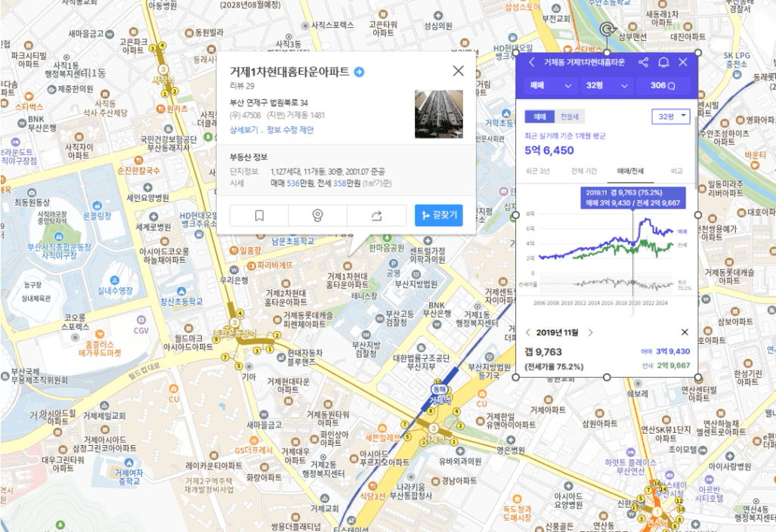
Task: Go back in the 거제동 real-estate panel
Action: pos(531,63)
